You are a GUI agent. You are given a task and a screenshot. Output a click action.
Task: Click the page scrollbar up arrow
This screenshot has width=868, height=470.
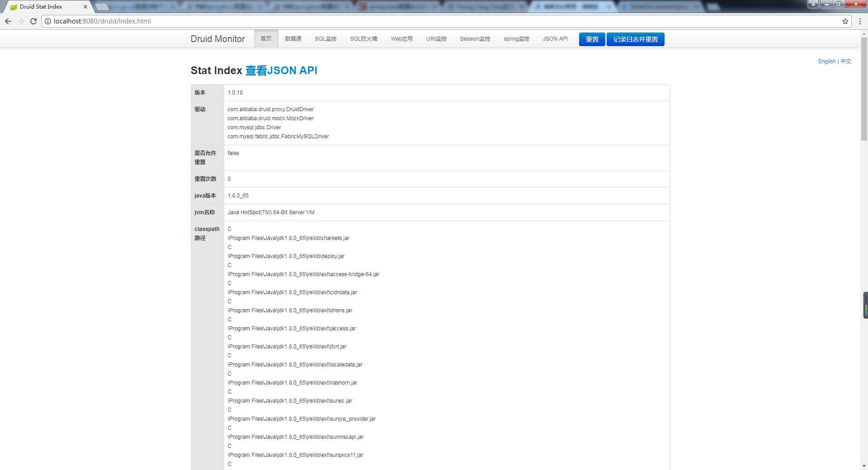864,33
